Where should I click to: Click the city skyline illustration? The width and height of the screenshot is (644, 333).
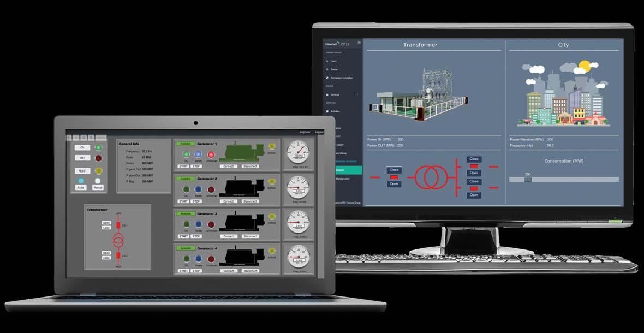[x=563, y=93]
